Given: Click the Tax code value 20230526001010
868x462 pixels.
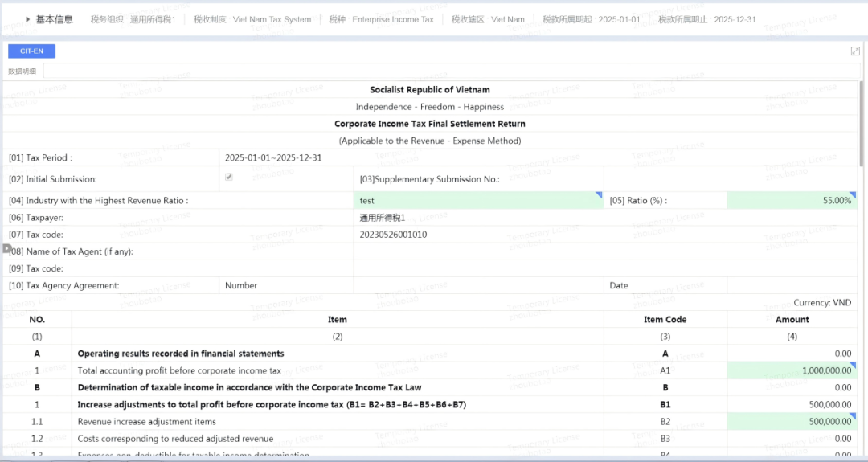Looking at the screenshot, I should (x=394, y=235).
